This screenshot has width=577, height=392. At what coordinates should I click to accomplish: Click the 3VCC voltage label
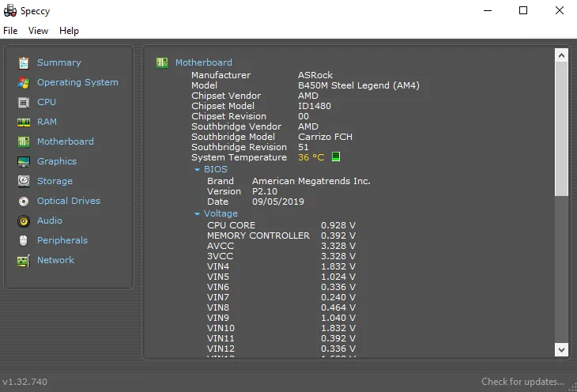pos(220,256)
